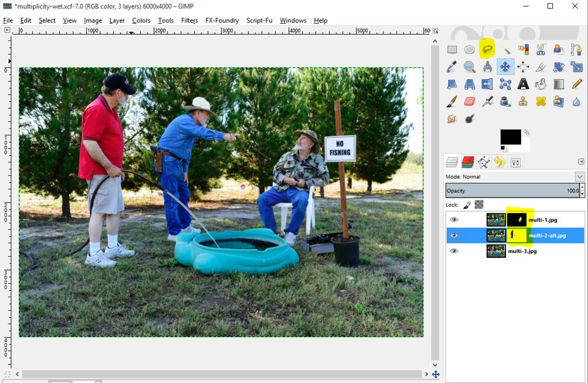This screenshot has width=588, height=383.
Task: Select the Free Select lasso tool
Action: pos(488,50)
